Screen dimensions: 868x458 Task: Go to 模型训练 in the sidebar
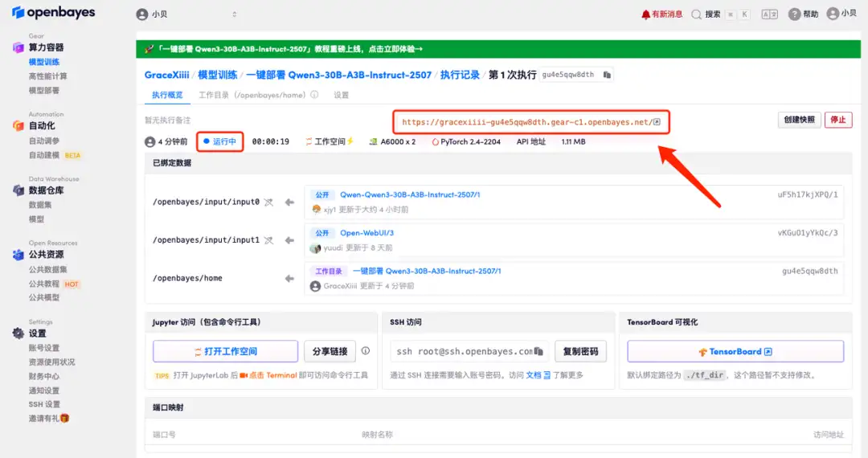pyautogui.click(x=44, y=62)
